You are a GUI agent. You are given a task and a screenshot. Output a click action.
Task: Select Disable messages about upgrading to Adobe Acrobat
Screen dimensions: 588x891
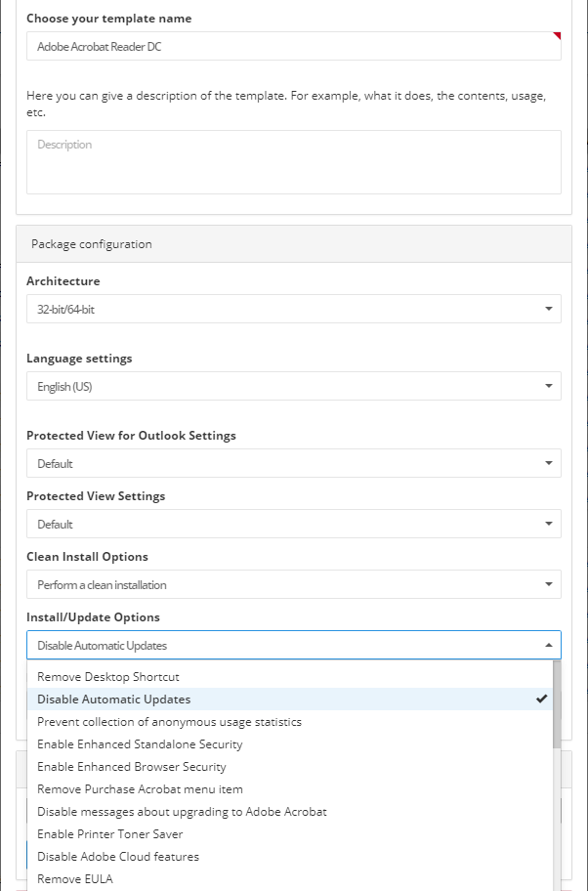pos(290,812)
